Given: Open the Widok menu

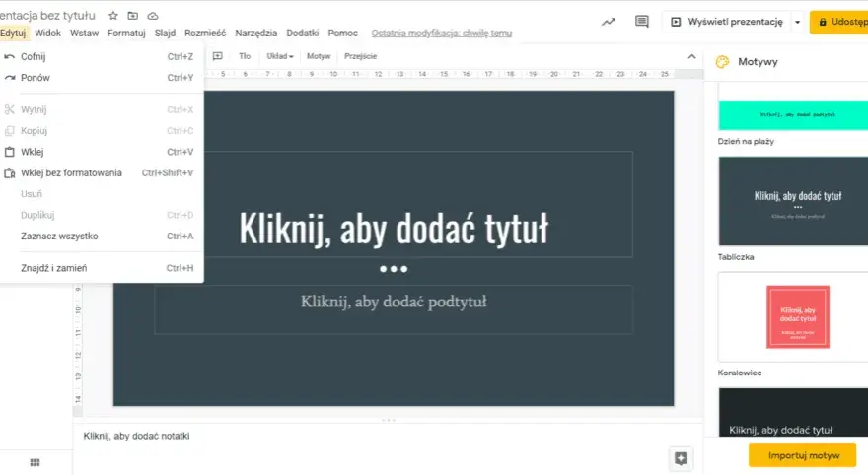Looking at the screenshot, I should pos(47,34).
